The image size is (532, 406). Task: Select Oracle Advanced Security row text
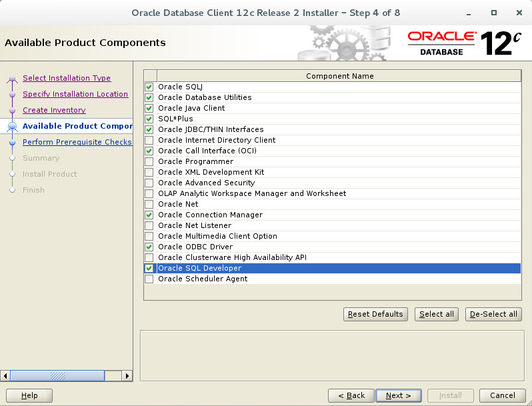(206, 183)
